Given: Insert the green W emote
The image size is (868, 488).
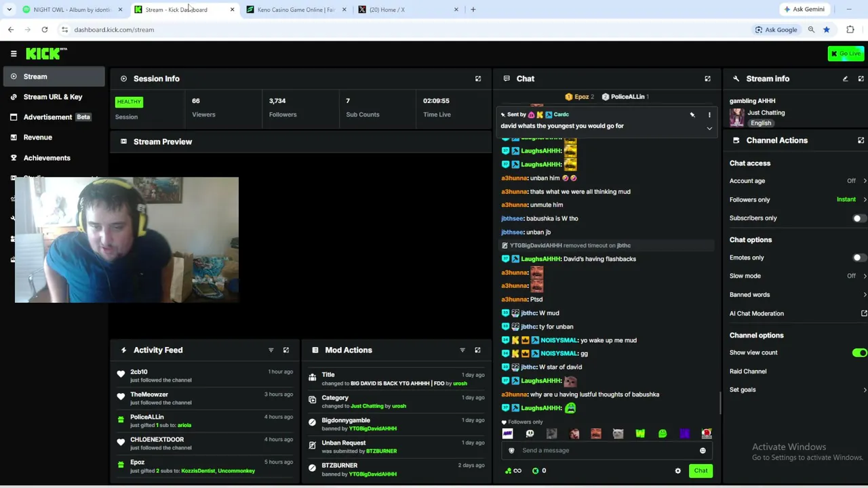Looking at the screenshot, I should click(x=640, y=434).
